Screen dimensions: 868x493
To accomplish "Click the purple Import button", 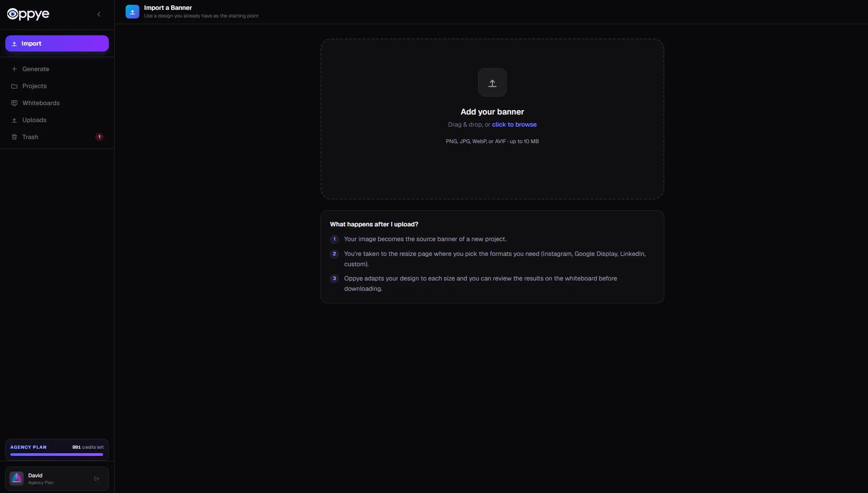I will click(57, 43).
